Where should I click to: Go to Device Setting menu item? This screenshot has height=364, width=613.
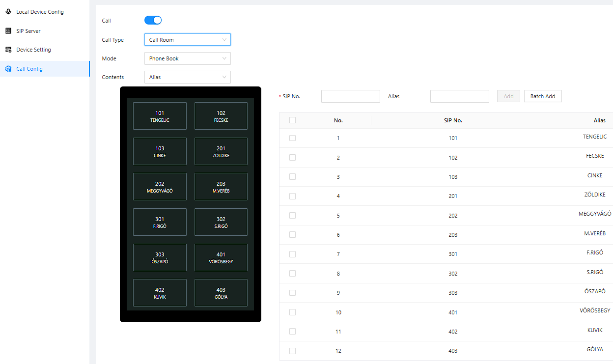click(x=33, y=50)
